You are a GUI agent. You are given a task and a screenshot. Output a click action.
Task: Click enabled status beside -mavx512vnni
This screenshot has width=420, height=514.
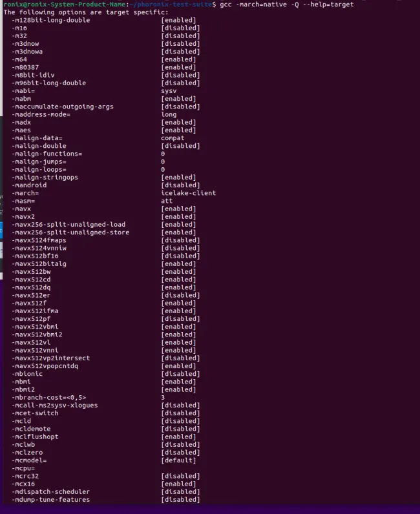(178, 351)
